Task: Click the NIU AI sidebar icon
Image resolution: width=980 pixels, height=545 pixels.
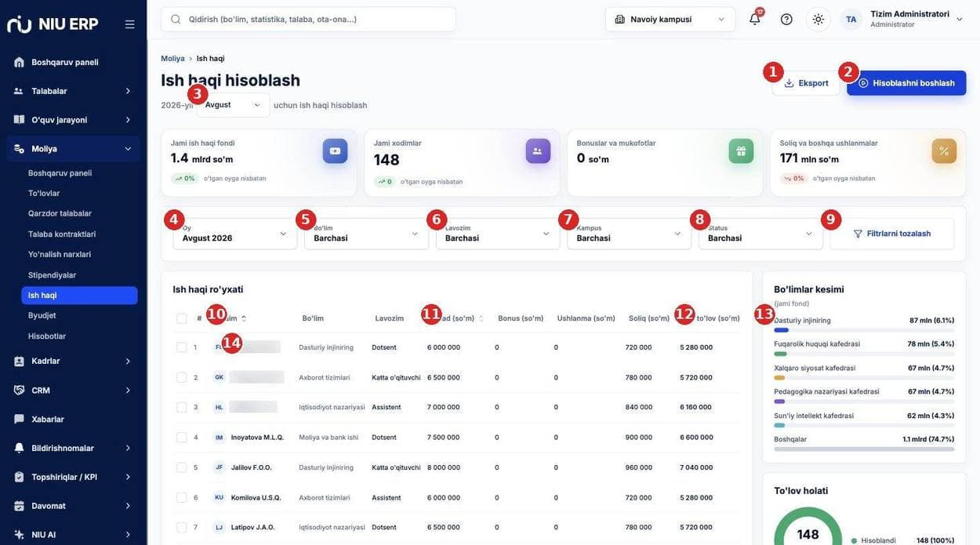Action: (x=19, y=535)
